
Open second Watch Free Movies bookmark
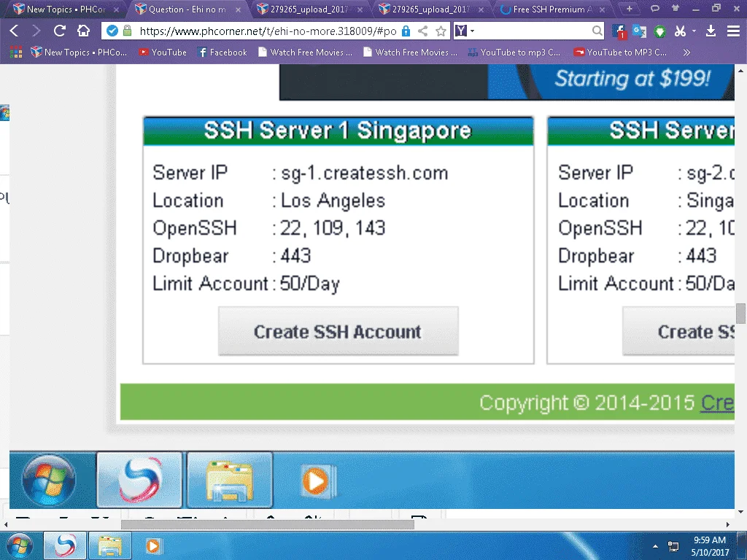point(410,52)
